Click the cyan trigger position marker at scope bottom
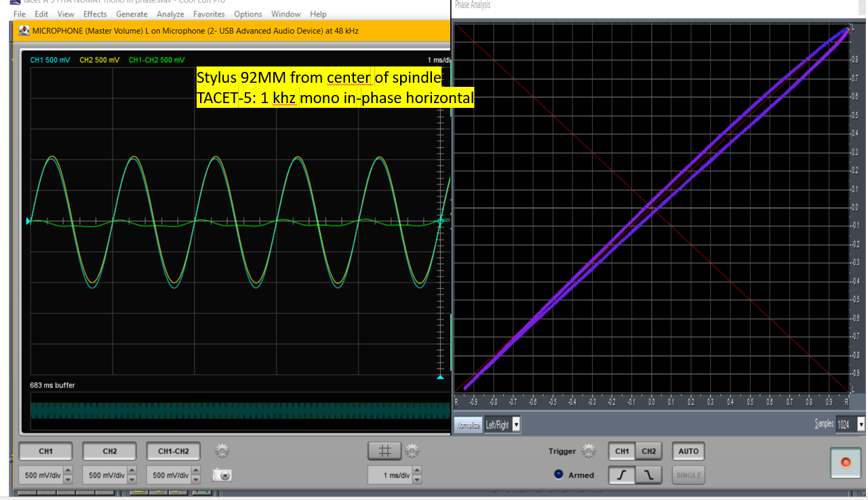Image resolution: width=868 pixels, height=500 pixels. [x=440, y=377]
